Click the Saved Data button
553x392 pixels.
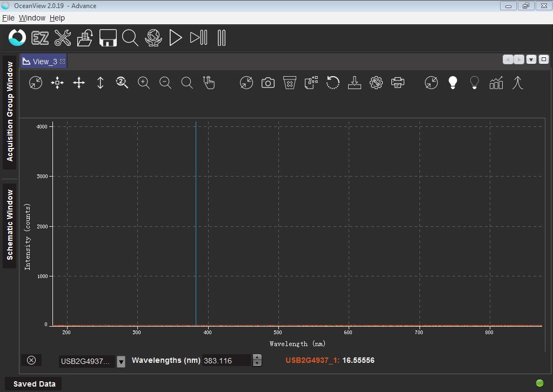point(34,384)
